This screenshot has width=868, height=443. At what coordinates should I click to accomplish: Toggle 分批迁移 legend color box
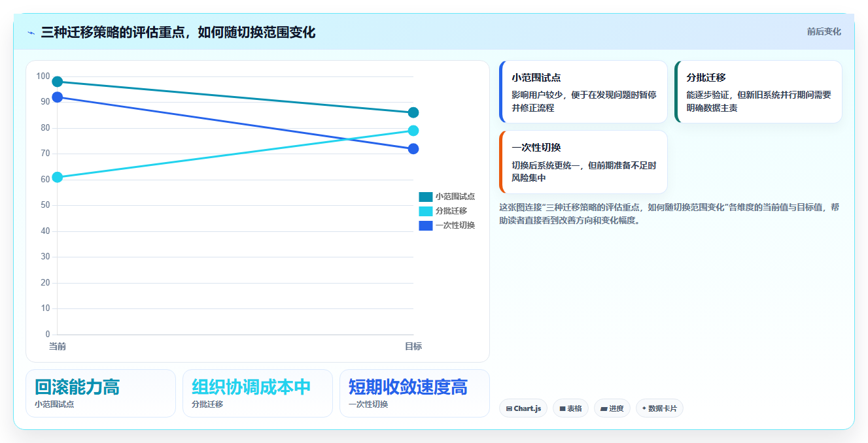point(426,211)
